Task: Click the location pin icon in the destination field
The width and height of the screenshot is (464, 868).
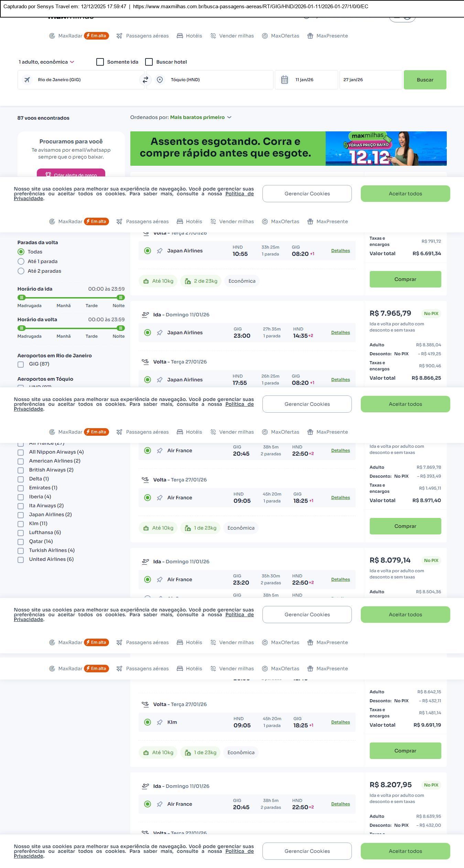Action: (160, 80)
